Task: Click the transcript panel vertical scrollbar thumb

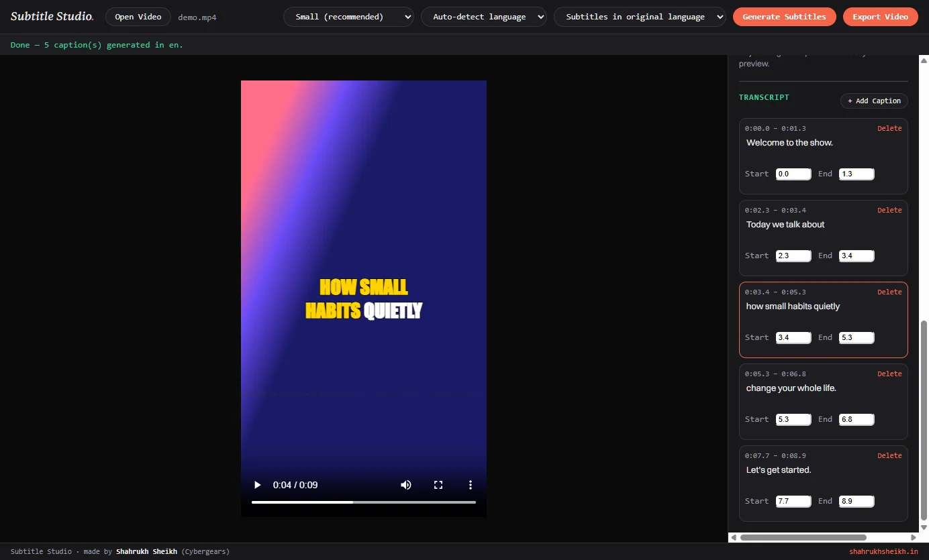Action: tap(924, 420)
